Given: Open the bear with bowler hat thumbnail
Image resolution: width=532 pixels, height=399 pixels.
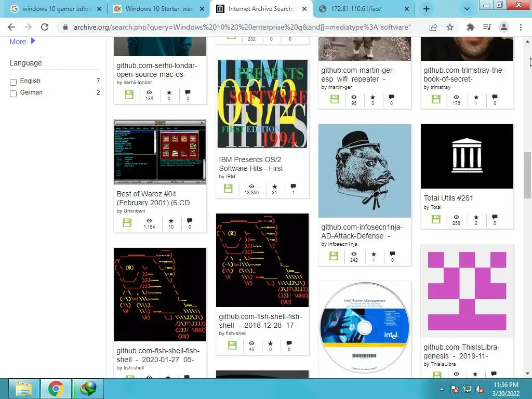Looking at the screenshot, I should (365, 170).
